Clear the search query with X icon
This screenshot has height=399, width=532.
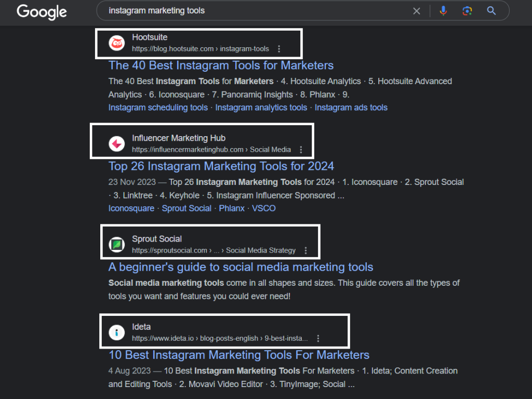[417, 11]
